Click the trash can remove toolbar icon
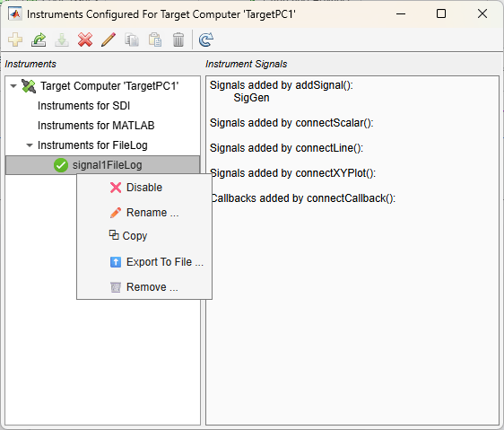This screenshot has height=430, width=504. click(x=178, y=39)
